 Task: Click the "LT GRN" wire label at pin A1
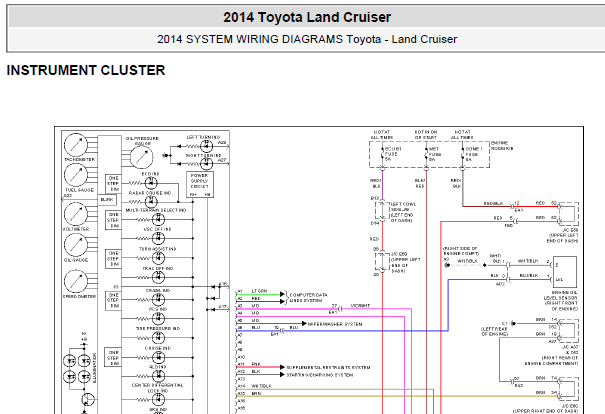tap(259, 291)
